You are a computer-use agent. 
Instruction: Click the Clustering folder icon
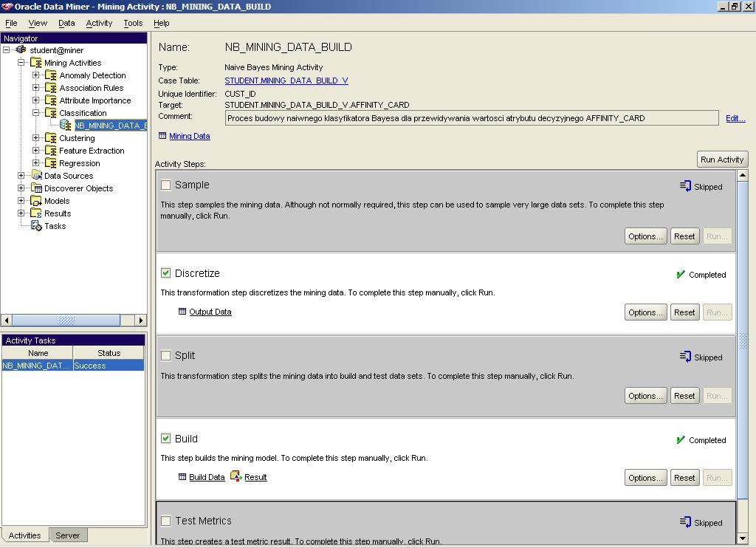coord(51,137)
